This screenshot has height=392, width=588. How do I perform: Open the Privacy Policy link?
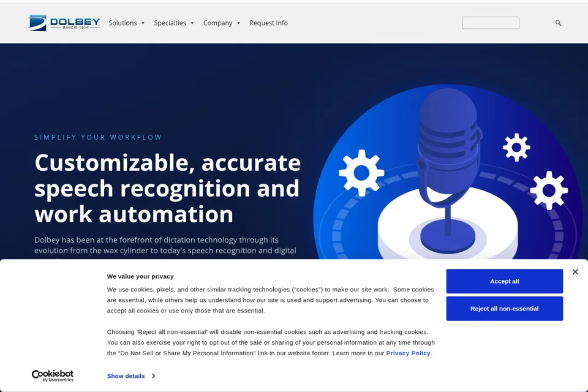click(x=408, y=353)
